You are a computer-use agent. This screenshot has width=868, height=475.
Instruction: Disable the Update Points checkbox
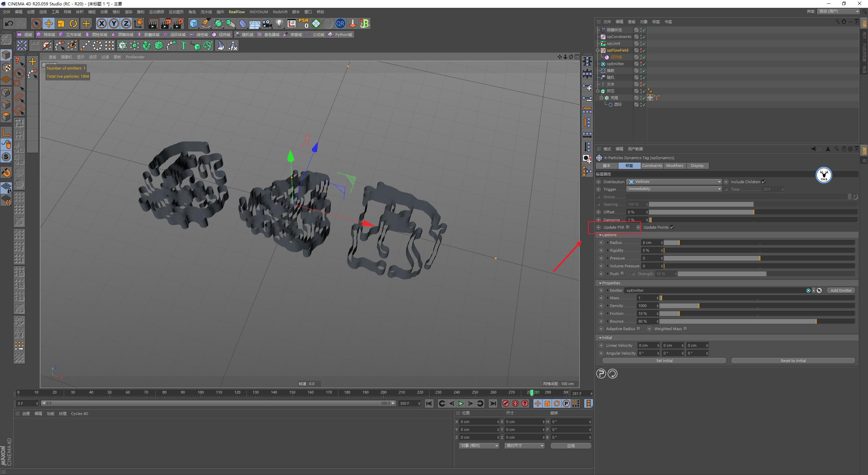click(x=672, y=227)
